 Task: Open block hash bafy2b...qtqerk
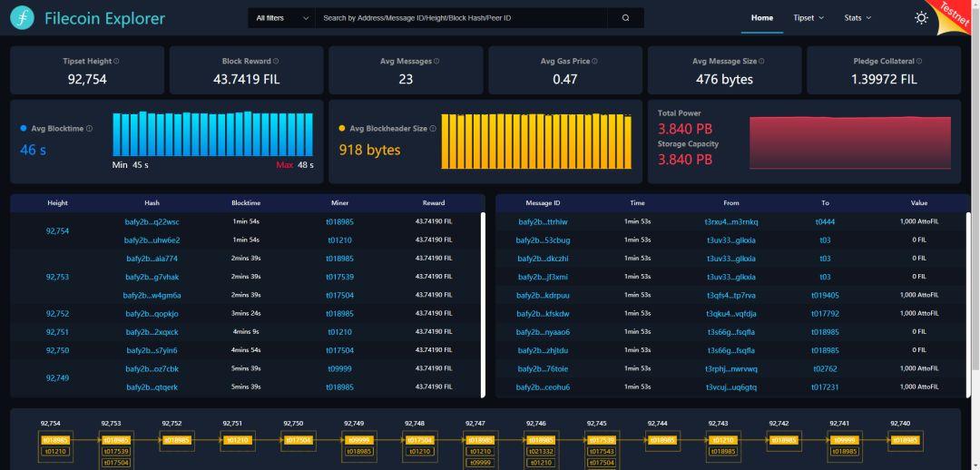[x=152, y=387]
